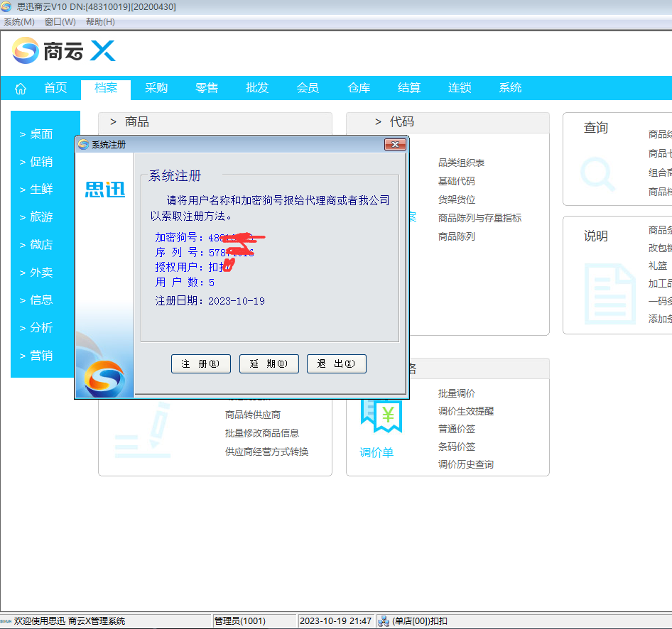Image resolution: width=672 pixels, height=629 pixels.
Task: Expand 外卖 sidebar entry
Action: point(36,273)
